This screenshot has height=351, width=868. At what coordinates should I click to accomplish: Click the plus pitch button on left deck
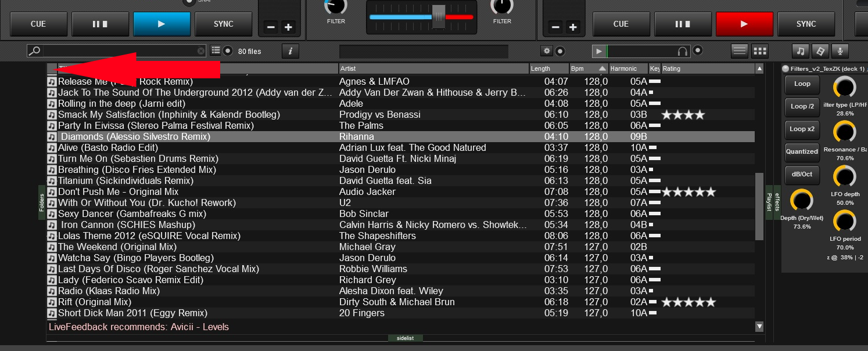point(288,27)
